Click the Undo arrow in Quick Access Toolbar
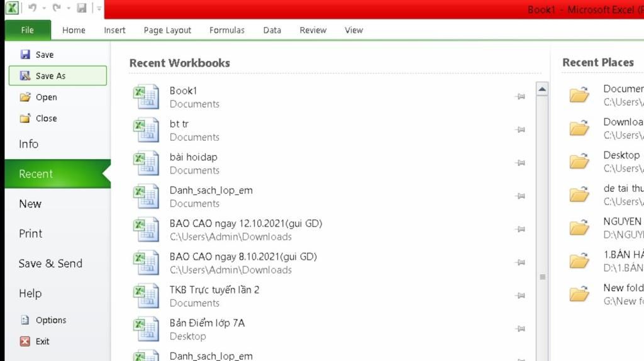The width and height of the screenshot is (644, 361). point(33,8)
